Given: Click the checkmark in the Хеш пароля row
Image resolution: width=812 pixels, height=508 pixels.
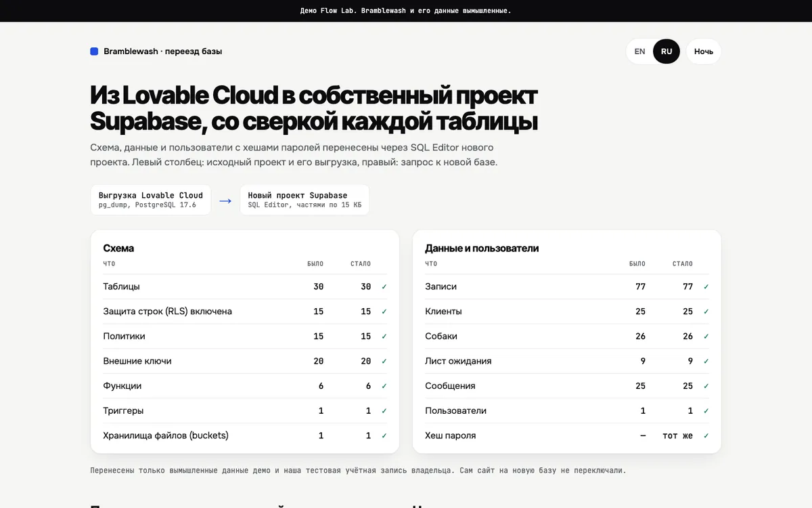Looking at the screenshot, I should click(x=706, y=436).
